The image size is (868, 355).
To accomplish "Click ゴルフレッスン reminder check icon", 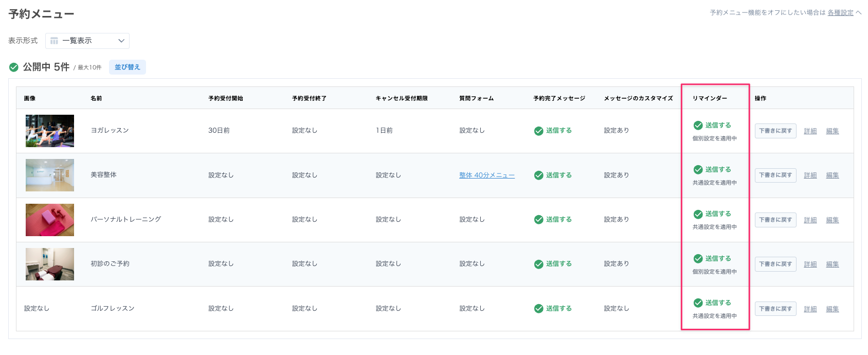I will pos(698,303).
